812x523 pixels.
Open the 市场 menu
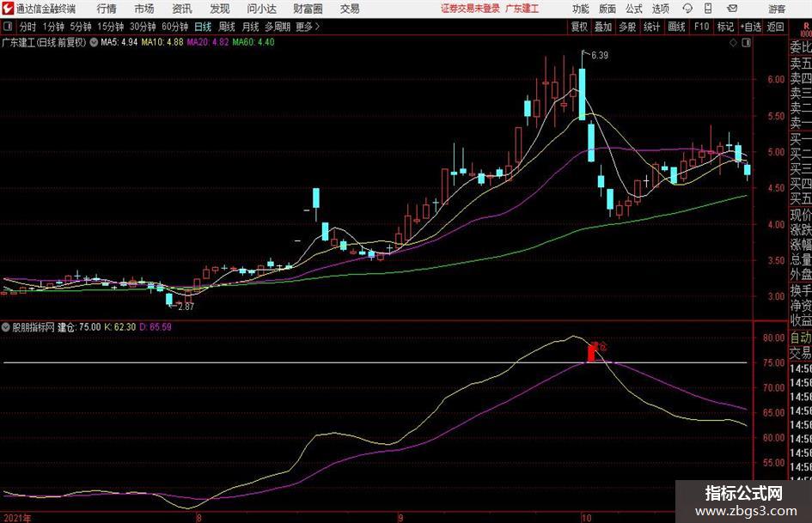(144, 9)
